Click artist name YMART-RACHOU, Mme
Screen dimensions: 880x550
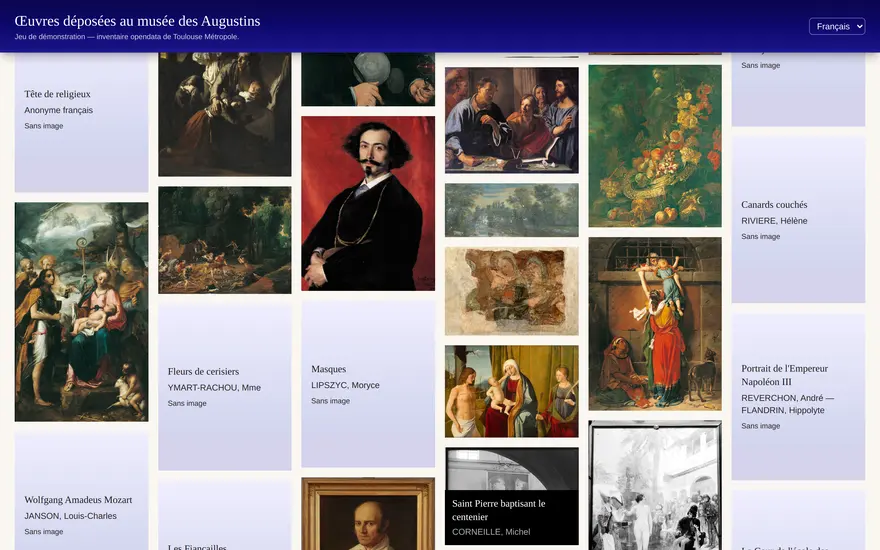point(214,388)
